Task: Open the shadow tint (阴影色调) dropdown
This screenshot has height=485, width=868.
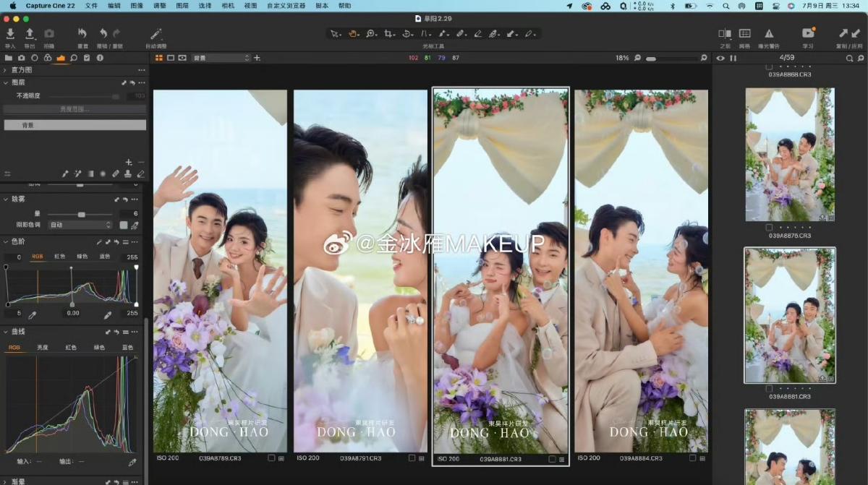Action: point(79,225)
